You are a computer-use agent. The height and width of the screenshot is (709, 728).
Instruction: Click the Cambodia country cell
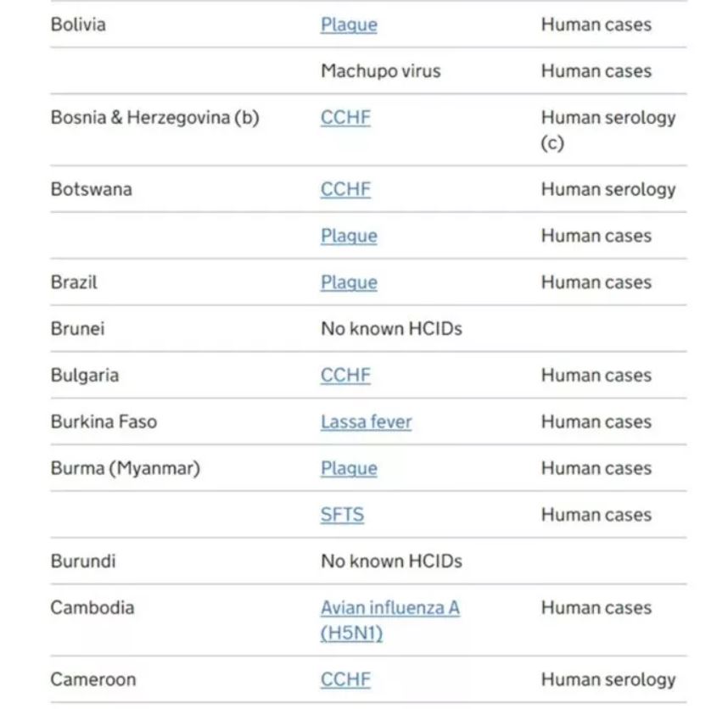pos(92,608)
